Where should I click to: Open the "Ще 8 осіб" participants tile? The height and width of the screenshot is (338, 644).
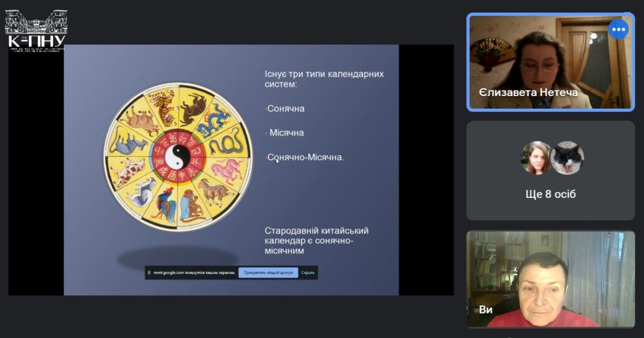550,170
